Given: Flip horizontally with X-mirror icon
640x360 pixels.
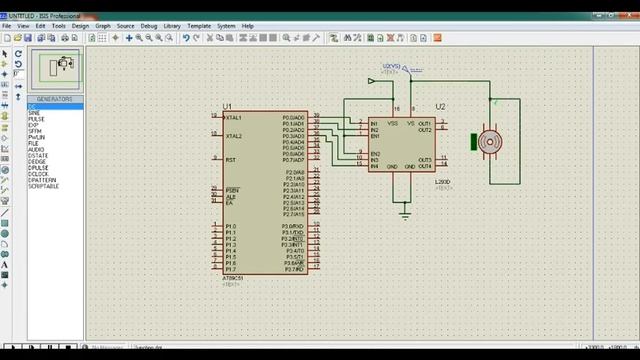Looking at the screenshot, I should [18, 87].
